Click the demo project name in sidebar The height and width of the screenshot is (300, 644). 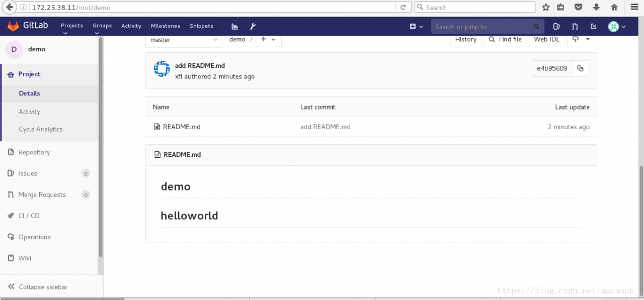[37, 49]
